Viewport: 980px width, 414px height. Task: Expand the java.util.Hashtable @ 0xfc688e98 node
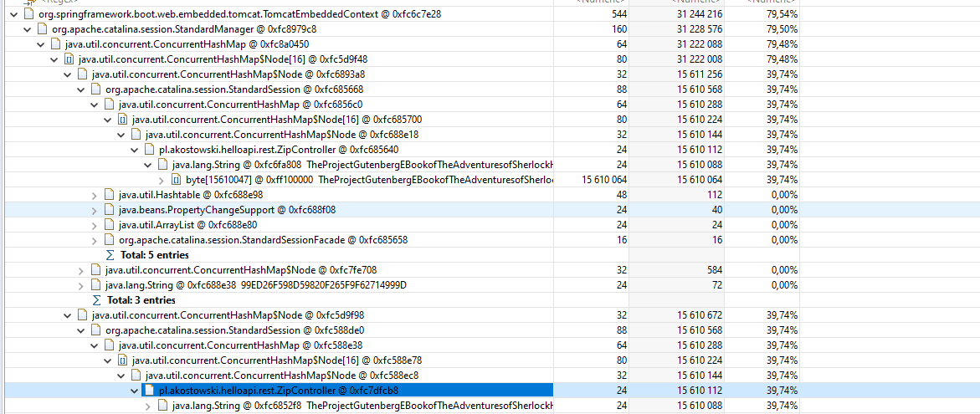[x=95, y=195]
